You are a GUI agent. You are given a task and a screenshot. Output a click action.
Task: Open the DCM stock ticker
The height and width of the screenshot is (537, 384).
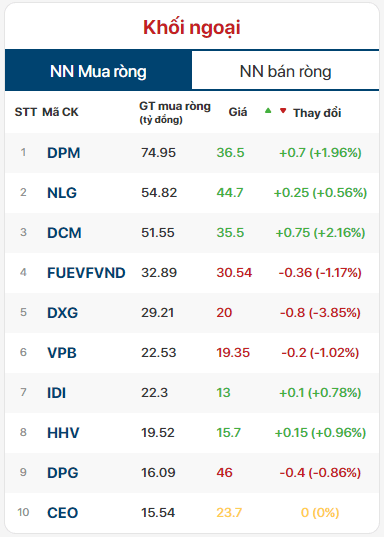tap(64, 233)
